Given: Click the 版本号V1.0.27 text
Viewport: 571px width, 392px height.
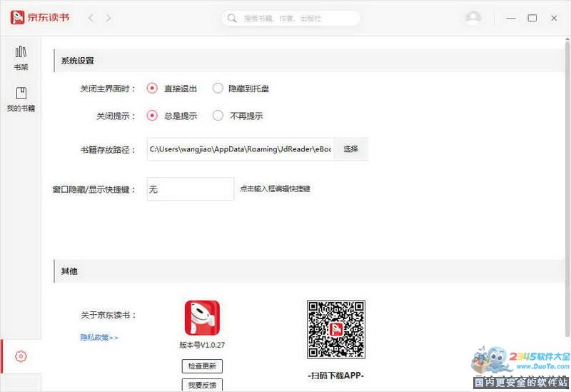Looking at the screenshot, I should point(202,345).
